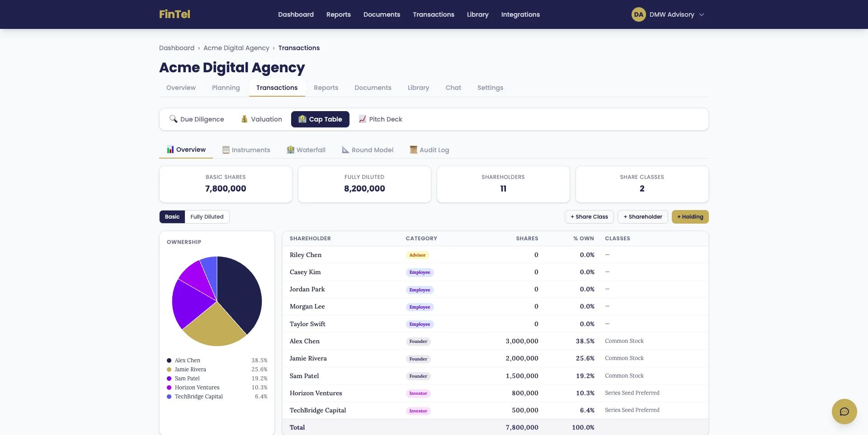
Task: Click the Pitch Deck chart icon
Action: point(362,119)
